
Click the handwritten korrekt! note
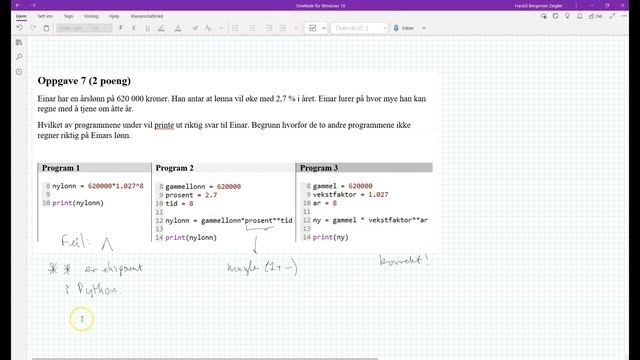coord(404,260)
